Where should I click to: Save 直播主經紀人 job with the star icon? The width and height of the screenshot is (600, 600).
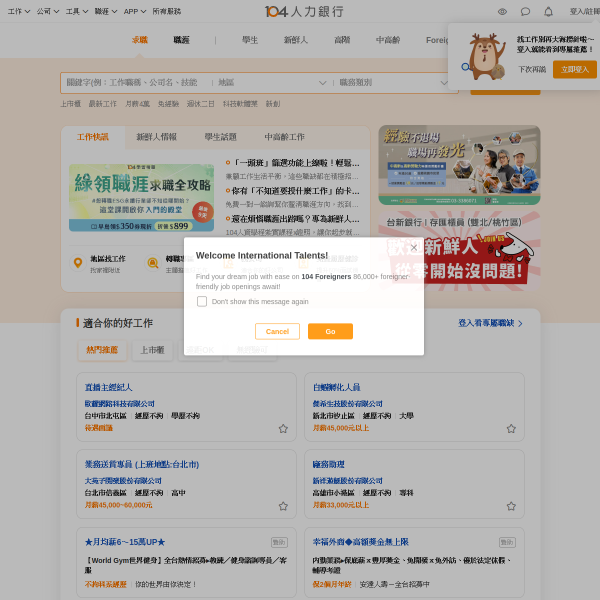[283, 429]
